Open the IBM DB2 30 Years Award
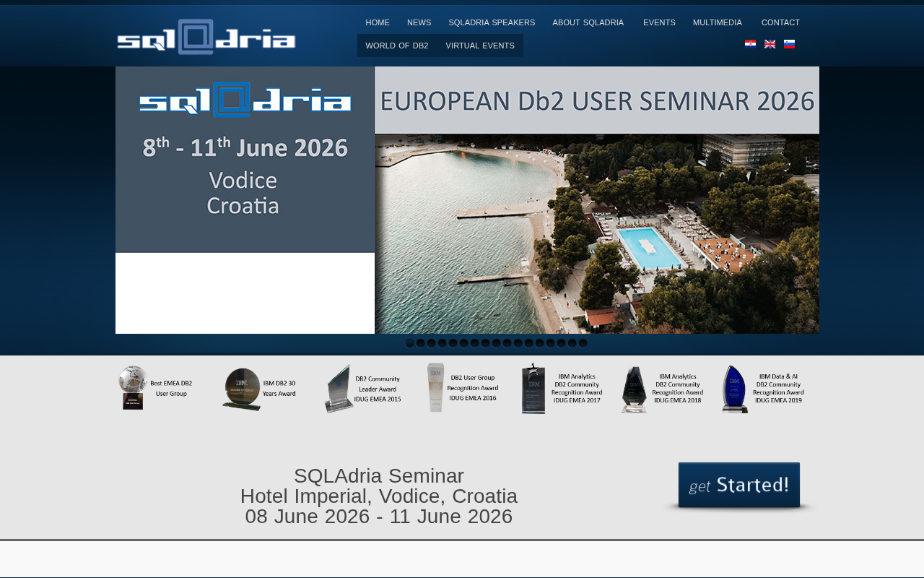 point(259,389)
